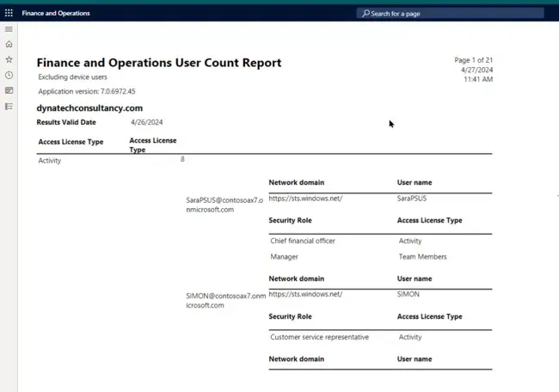
Task: Expand the hamburger navigation pane
Action: pos(9,29)
